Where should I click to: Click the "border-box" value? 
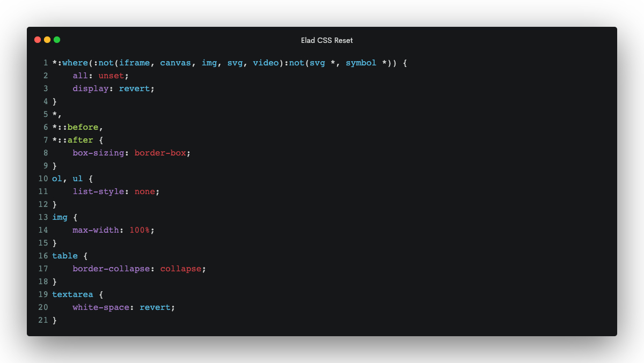(160, 153)
